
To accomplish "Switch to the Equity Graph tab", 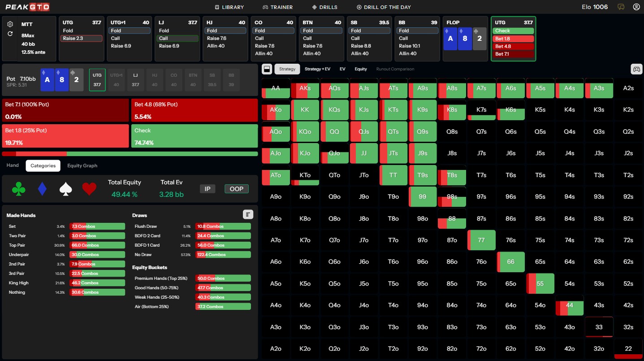I will coord(82,165).
